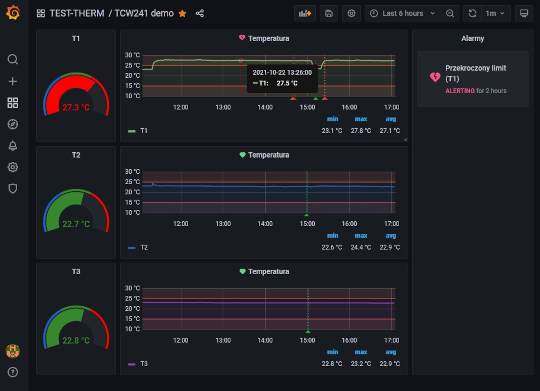This screenshot has width=540, height=391.
Task: Open dashboard settings gear in top bar
Action: click(351, 13)
